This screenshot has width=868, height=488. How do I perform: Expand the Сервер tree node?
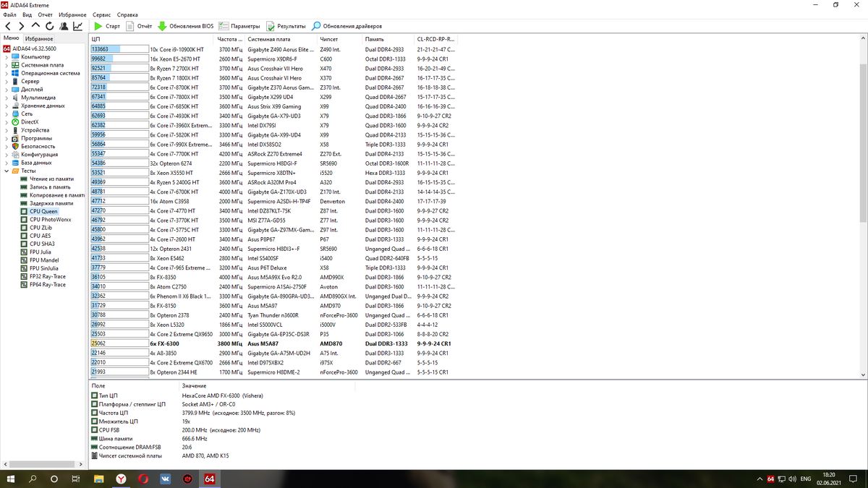point(7,81)
